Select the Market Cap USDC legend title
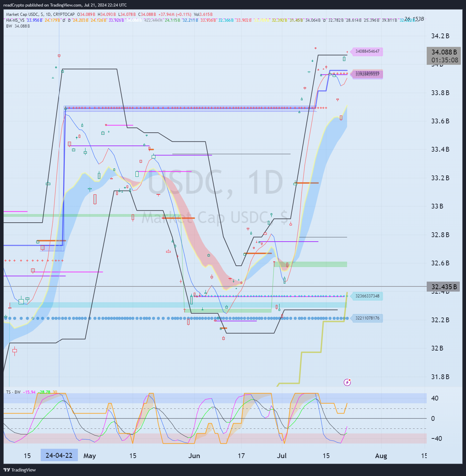The image size is (466, 476). [40, 14]
